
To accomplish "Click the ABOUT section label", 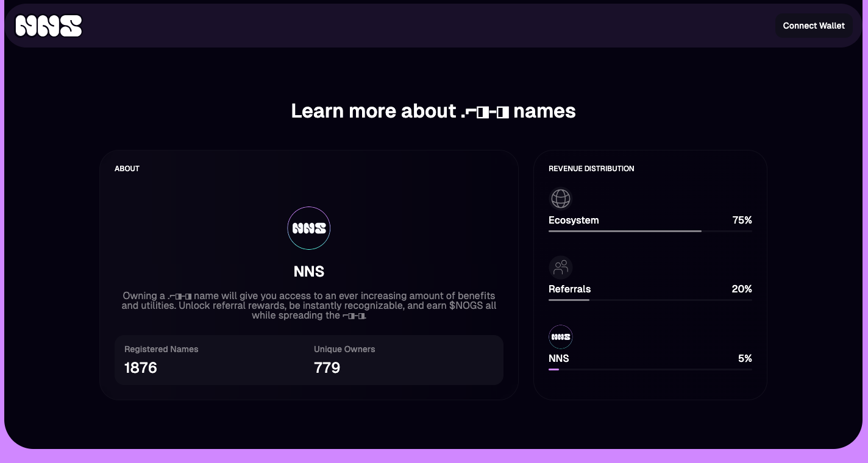I will (127, 169).
